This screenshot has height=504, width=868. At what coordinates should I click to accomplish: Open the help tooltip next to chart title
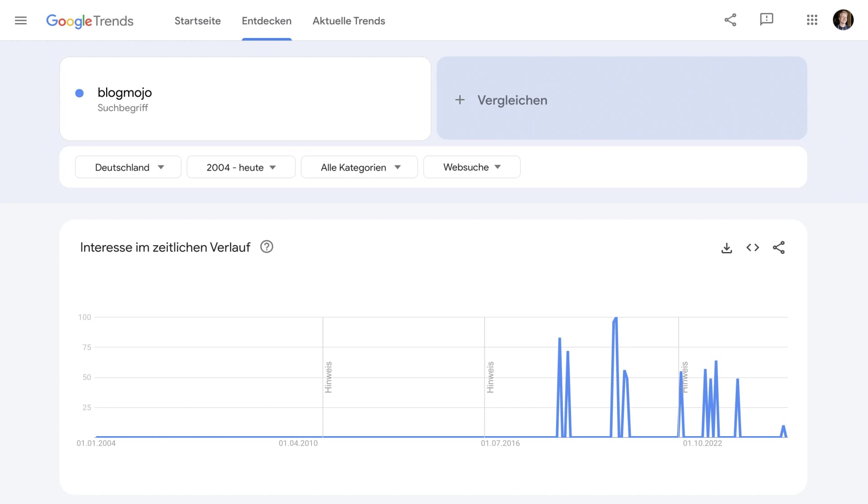266,247
